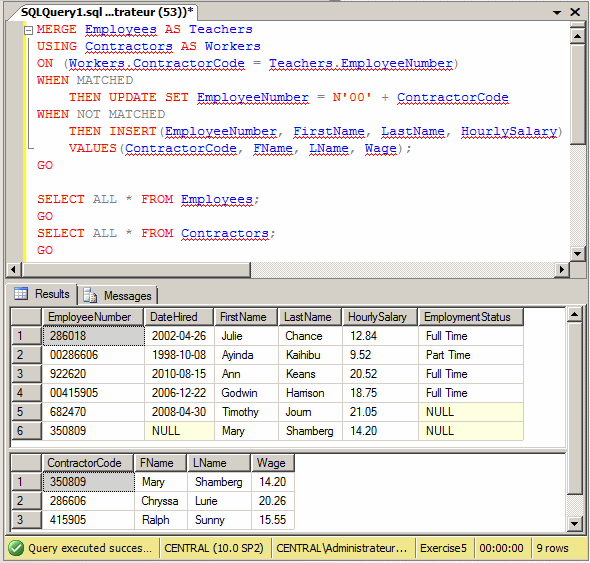
Task: Collapse the MERGE statement outline box
Action: pos(28,30)
